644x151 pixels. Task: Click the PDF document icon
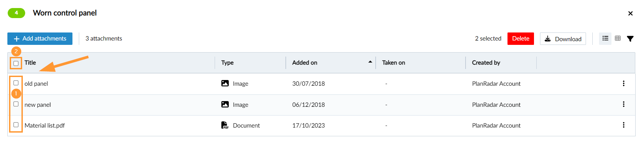(x=225, y=125)
